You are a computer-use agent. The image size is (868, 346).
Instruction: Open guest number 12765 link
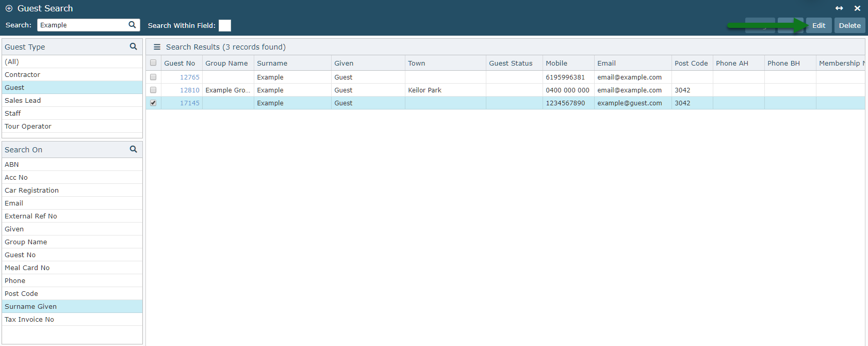coord(189,77)
